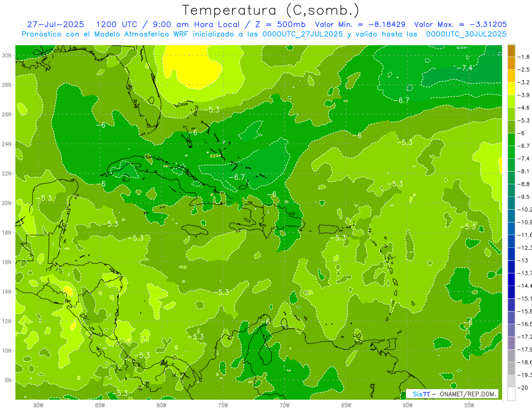Click the -9.5 colorbar legend label
The height and width of the screenshot is (411, 532).
(x=524, y=196)
